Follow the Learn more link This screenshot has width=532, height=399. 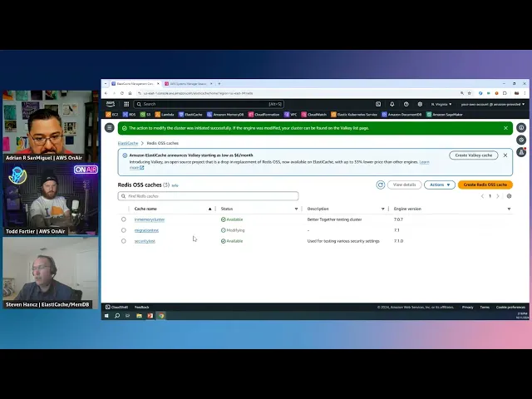425,162
